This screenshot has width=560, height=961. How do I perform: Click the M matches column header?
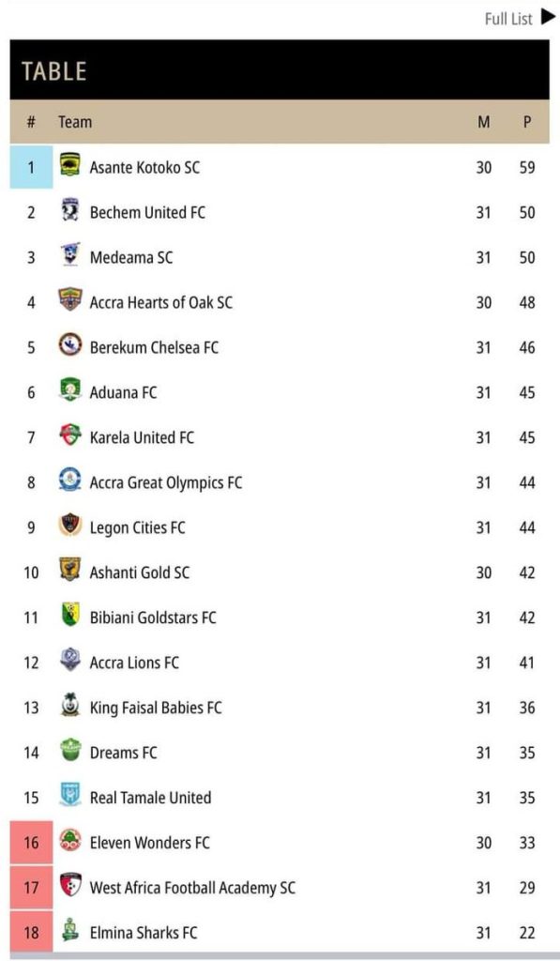483,122
